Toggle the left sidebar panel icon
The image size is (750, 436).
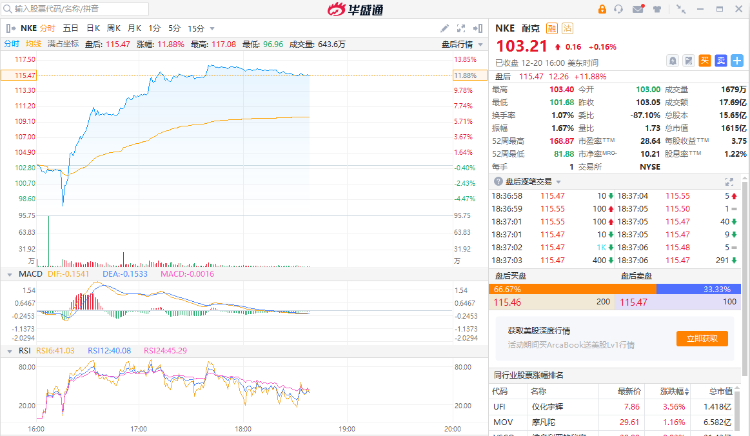pyautogui.click(x=11, y=28)
